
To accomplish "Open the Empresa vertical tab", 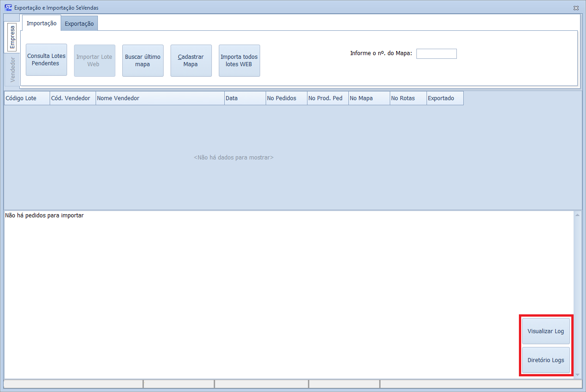I will tap(12, 38).
